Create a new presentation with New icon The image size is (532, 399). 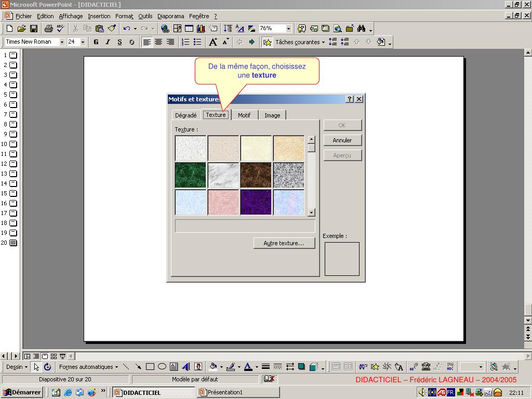coord(9,29)
